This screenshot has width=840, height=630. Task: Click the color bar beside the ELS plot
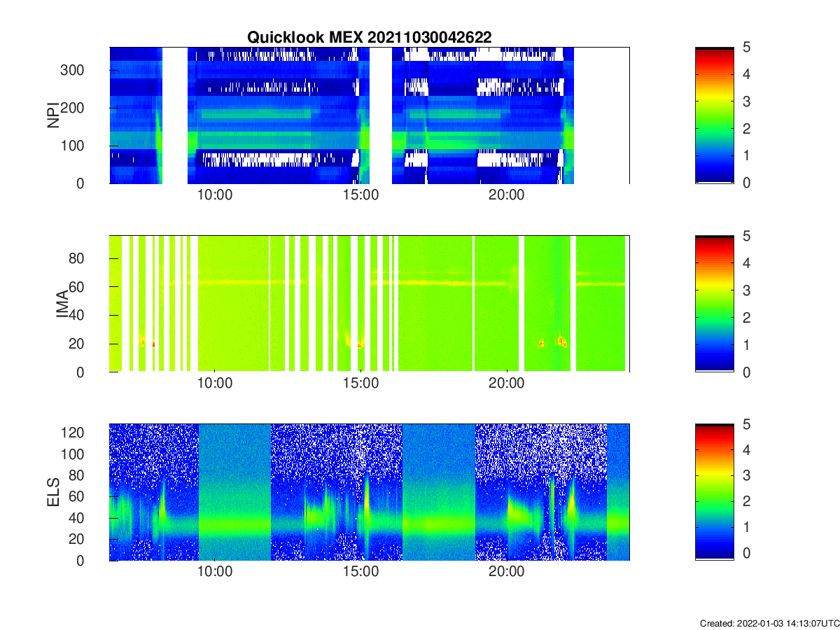pyautogui.click(x=715, y=492)
